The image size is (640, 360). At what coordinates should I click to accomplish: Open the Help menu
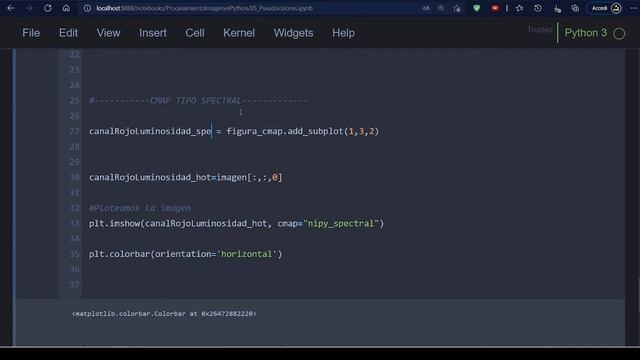click(x=343, y=33)
